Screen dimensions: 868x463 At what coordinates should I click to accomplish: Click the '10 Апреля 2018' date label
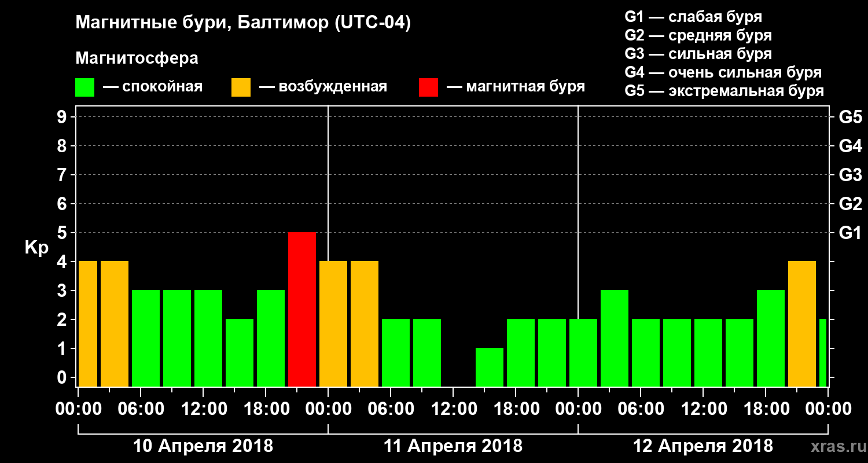coord(203,446)
